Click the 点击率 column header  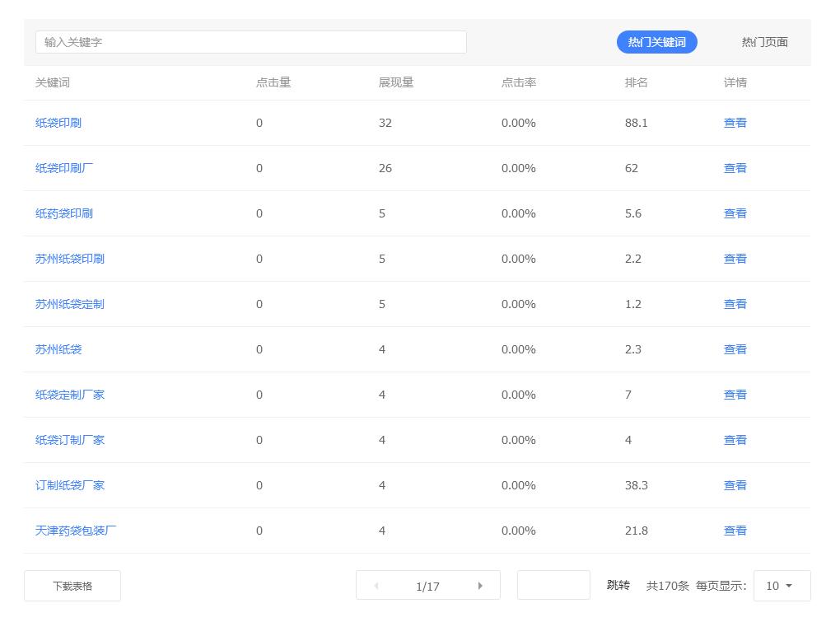[x=519, y=82]
